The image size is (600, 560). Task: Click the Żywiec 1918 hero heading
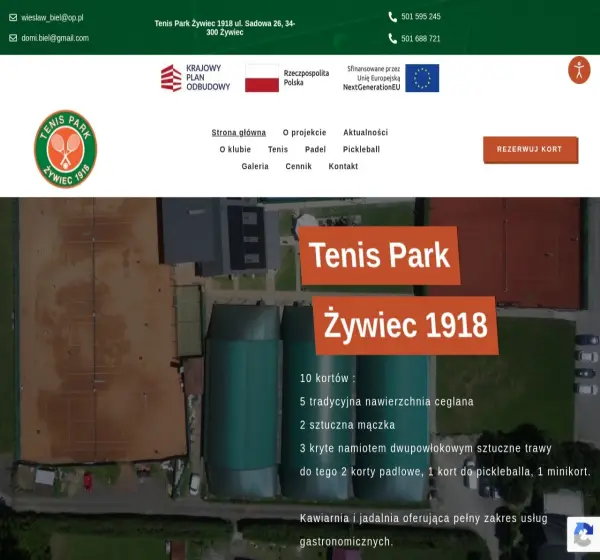(406, 325)
